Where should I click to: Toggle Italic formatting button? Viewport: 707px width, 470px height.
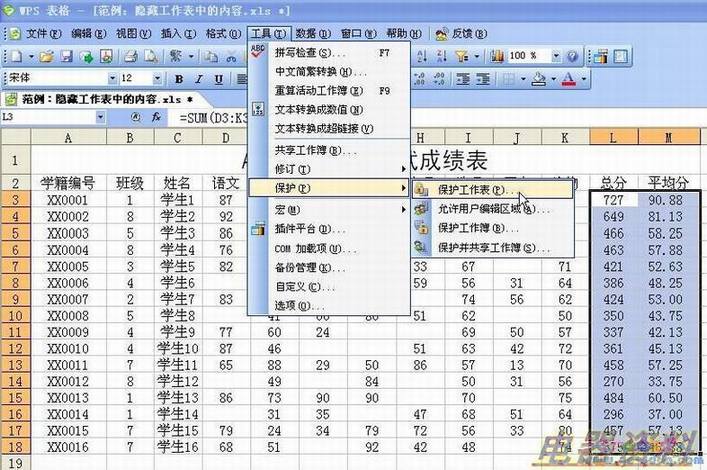tap(201, 79)
